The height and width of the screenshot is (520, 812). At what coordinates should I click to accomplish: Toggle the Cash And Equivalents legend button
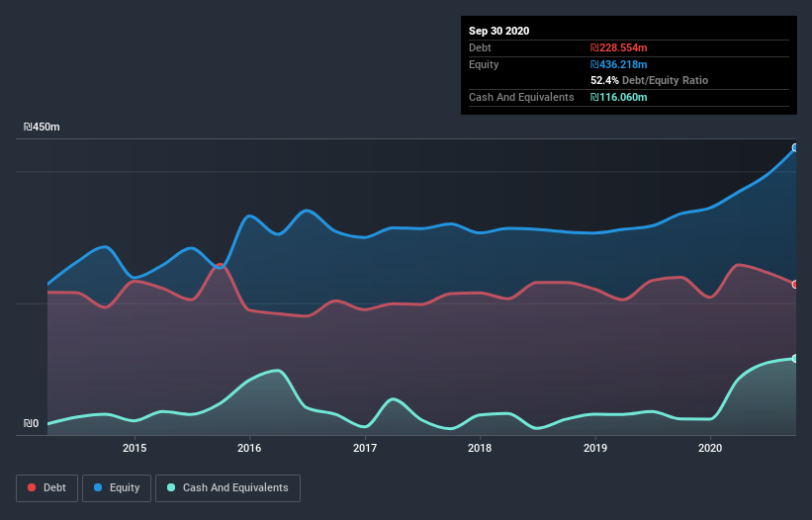click(x=227, y=488)
